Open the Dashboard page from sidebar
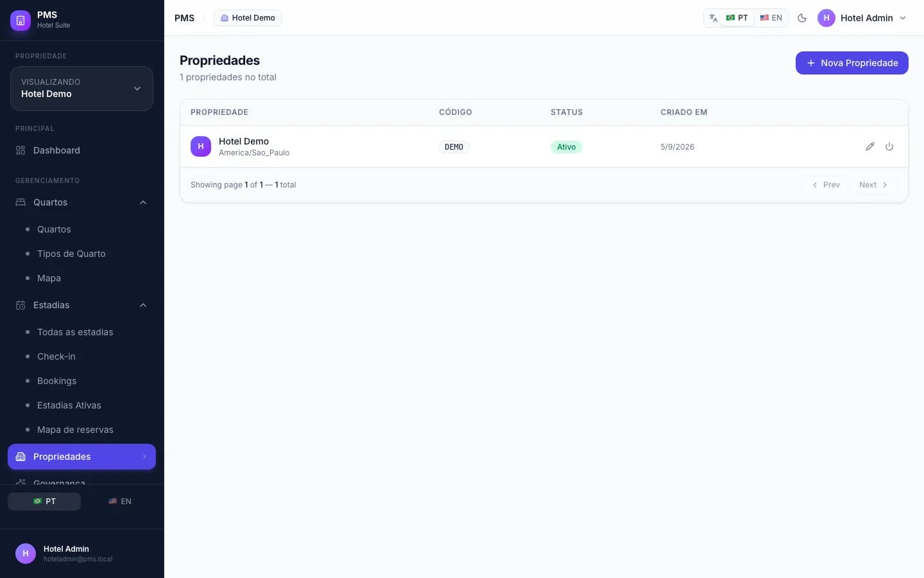The height and width of the screenshot is (578, 924). tap(81, 150)
